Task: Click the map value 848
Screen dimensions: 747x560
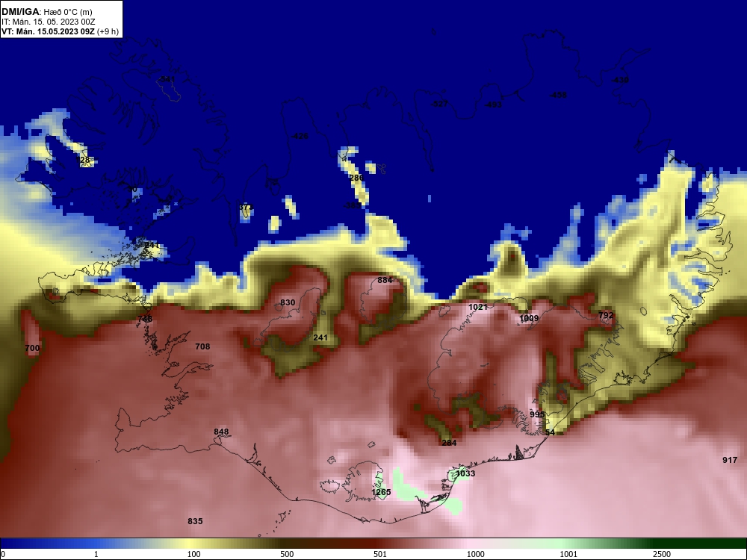Action: click(x=221, y=432)
